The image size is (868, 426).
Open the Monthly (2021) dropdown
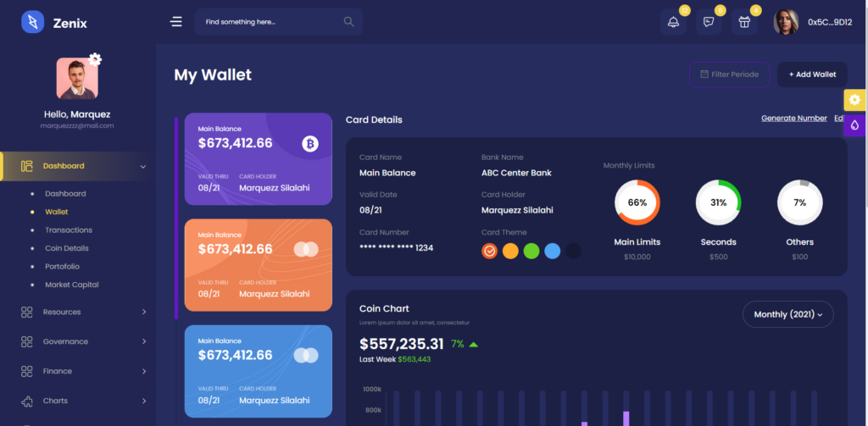coord(787,314)
